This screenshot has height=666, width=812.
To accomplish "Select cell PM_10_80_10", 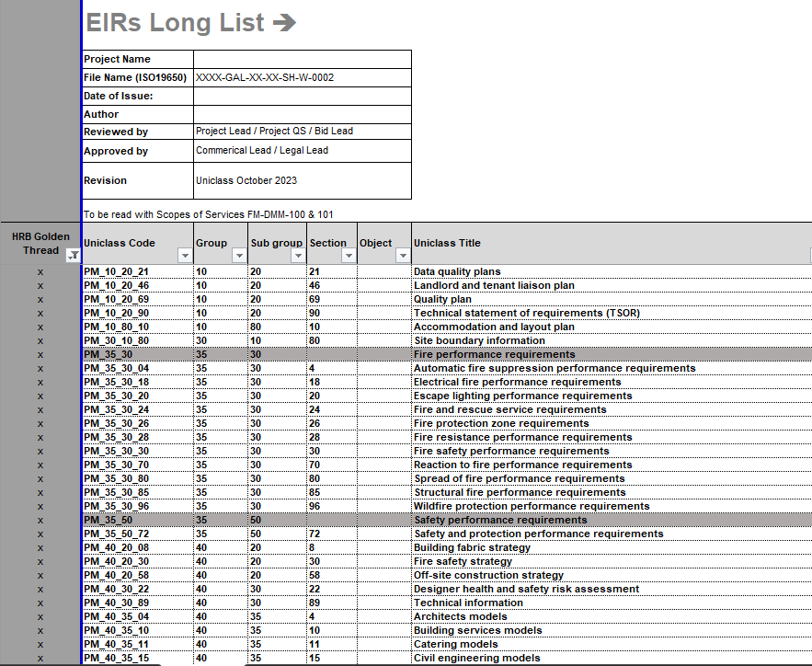I will (x=138, y=327).
